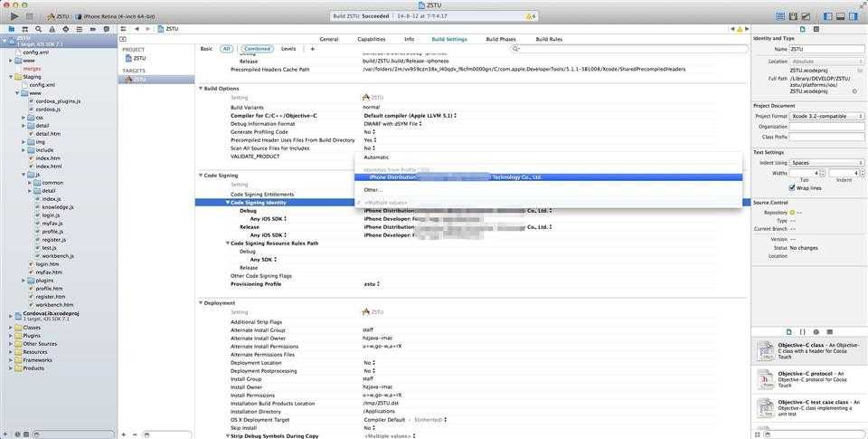Show the Code Snippet library icon

(803, 331)
